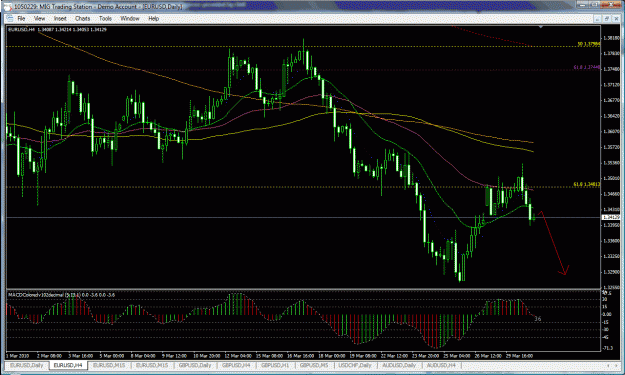
Task: Click the '26 Mar 12:00' time axis label
Action: click(x=488, y=355)
